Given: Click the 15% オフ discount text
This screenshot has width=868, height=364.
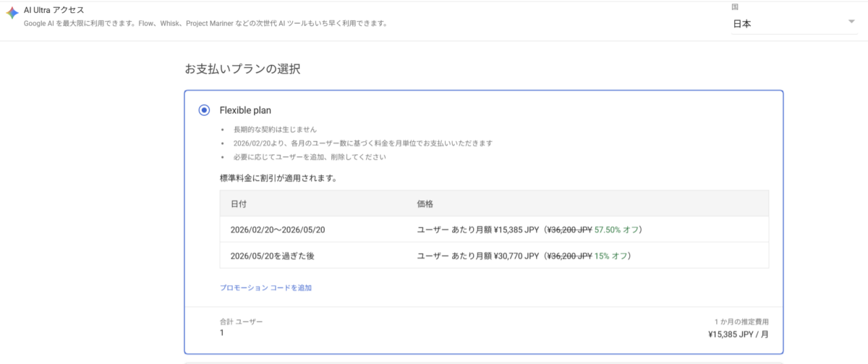Looking at the screenshot, I should click(613, 255).
